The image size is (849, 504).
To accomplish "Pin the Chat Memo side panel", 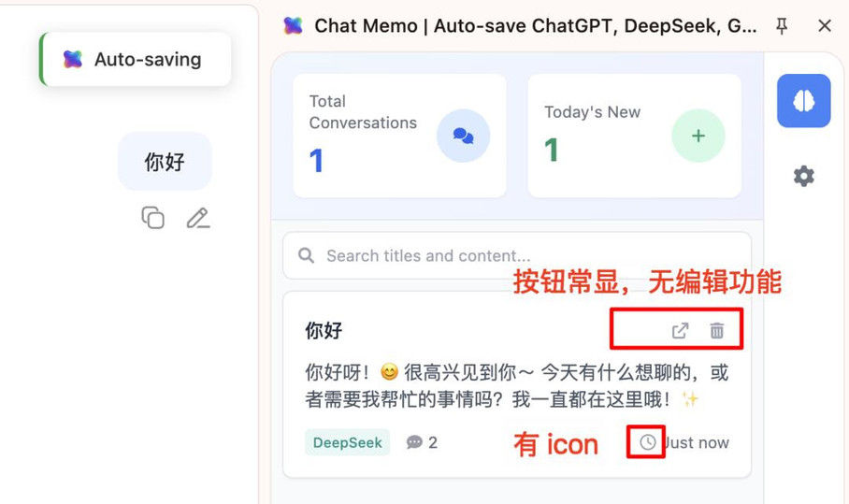I will 782,25.
